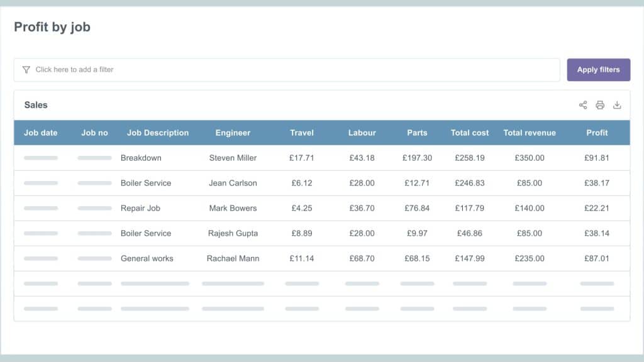The width and height of the screenshot is (644, 362).
Task: Focus the 'Click here to add a filter' field
Action: (287, 70)
